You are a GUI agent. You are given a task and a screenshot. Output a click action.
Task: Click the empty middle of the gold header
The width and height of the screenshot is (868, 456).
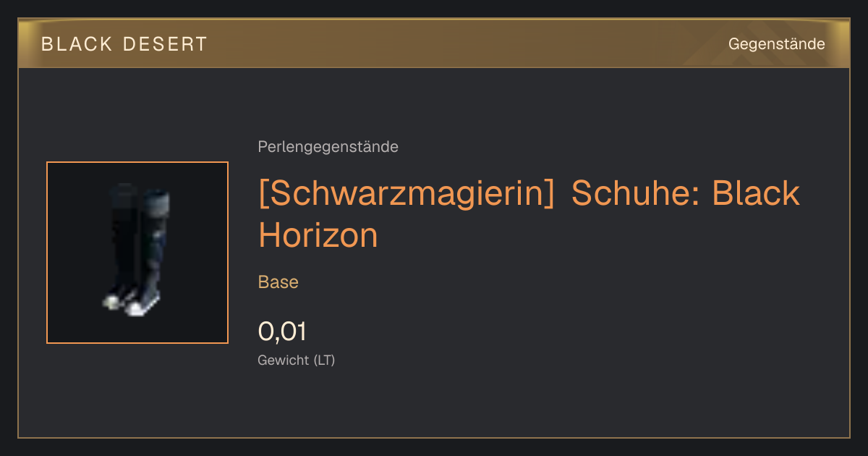(x=463, y=44)
